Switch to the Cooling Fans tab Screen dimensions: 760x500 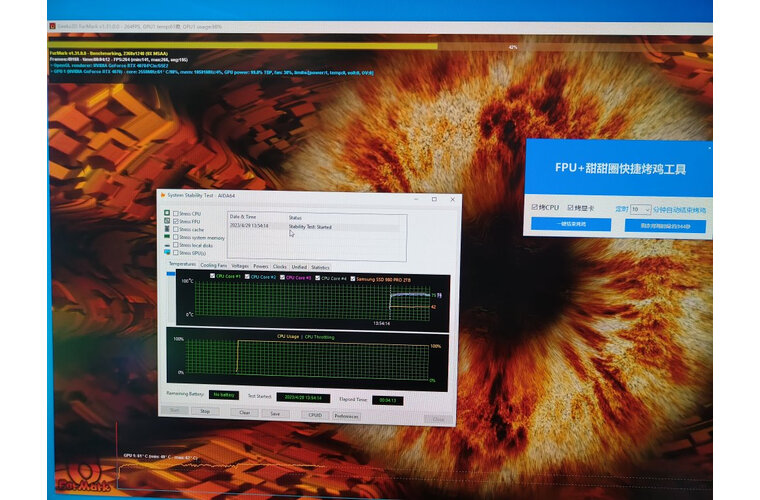(x=213, y=266)
